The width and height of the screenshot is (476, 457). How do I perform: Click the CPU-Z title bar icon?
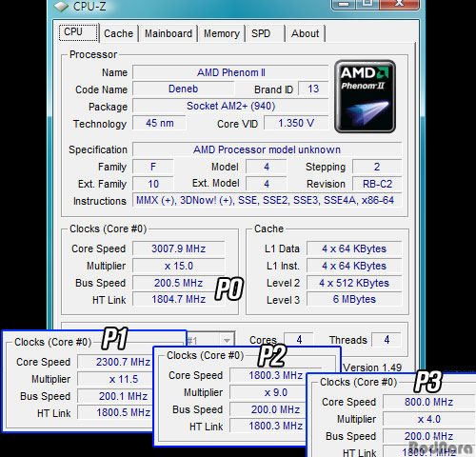point(61,7)
